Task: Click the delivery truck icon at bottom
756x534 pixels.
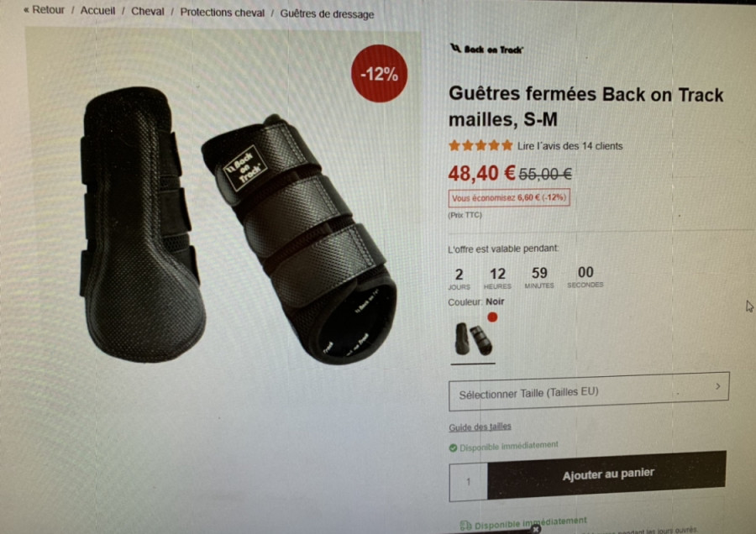Action: (465, 526)
